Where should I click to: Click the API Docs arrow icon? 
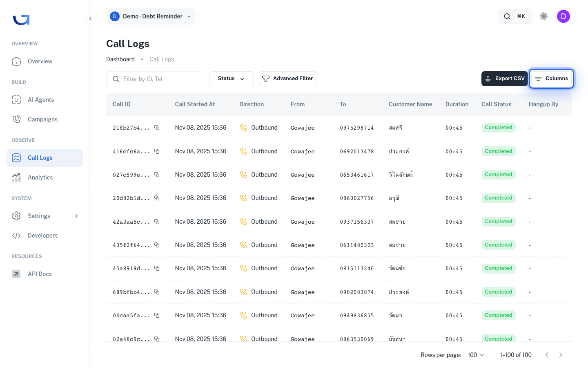point(16,274)
